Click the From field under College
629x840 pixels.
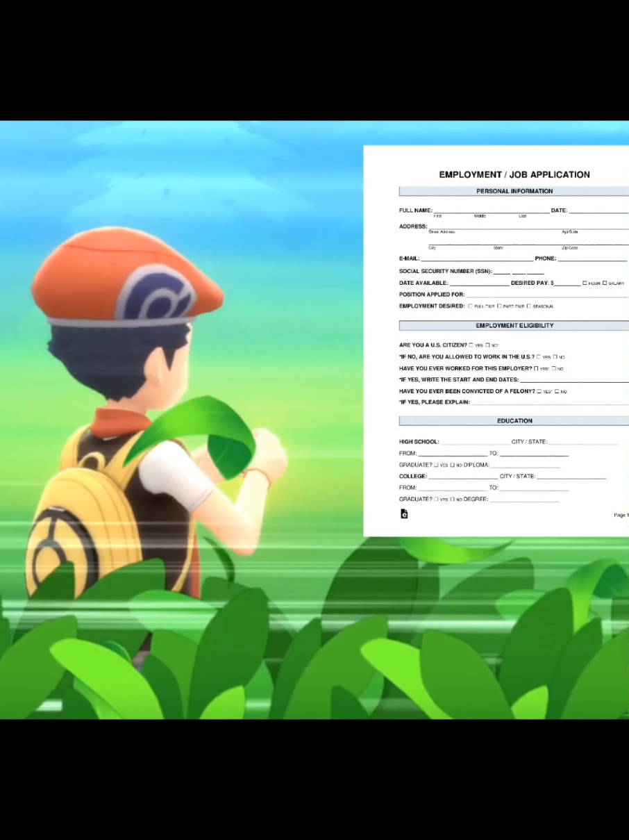(x=453, y=488)
